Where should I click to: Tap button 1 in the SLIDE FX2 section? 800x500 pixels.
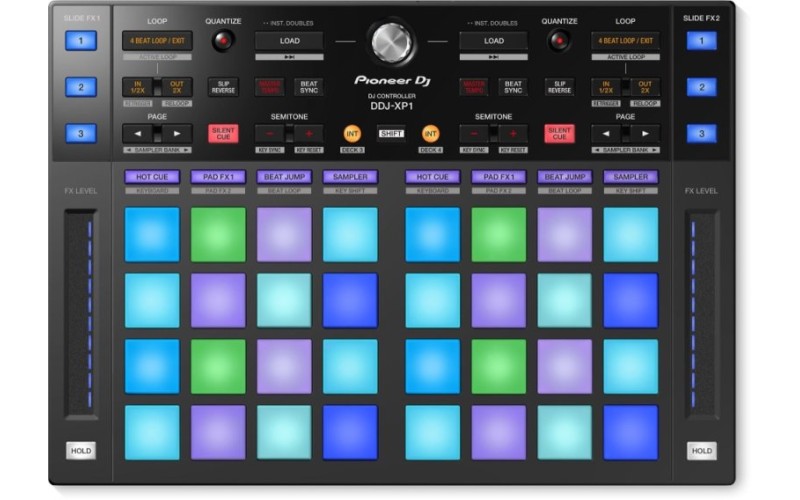(702, 41)
